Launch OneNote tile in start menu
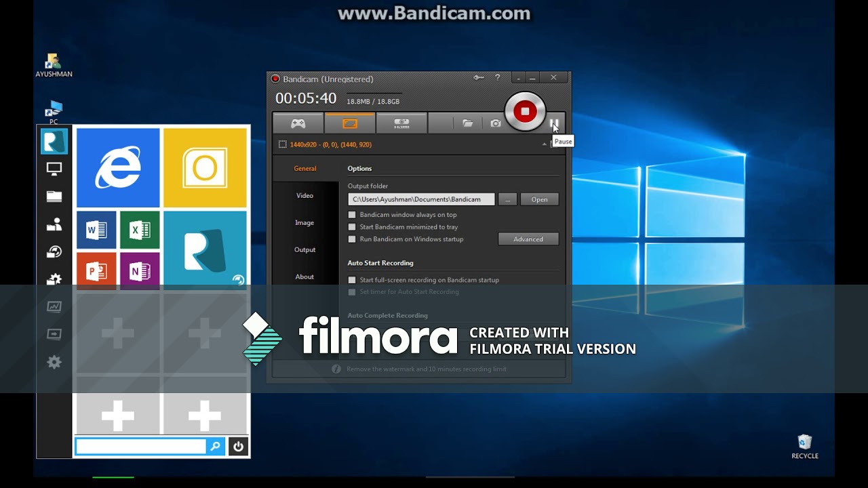868x488 pixels. click(140, 270)
